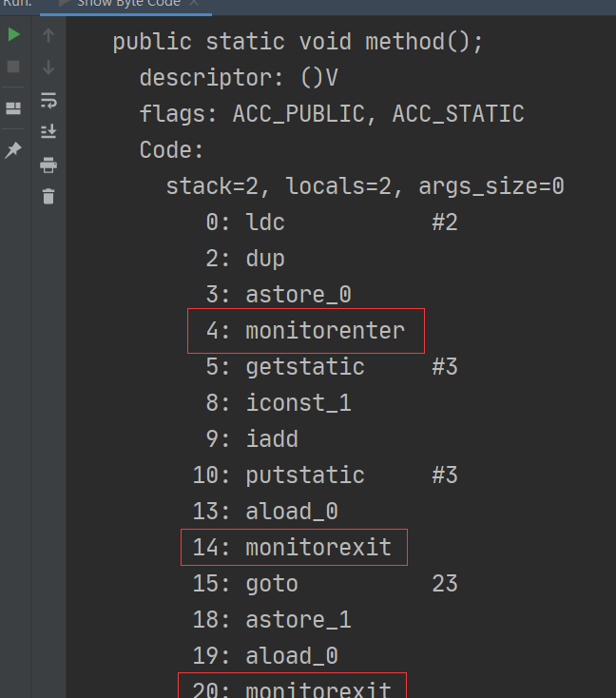Click the Pin Tab icon
The width and height of the screenshot is (616, 698).
(x=13, y=150)
